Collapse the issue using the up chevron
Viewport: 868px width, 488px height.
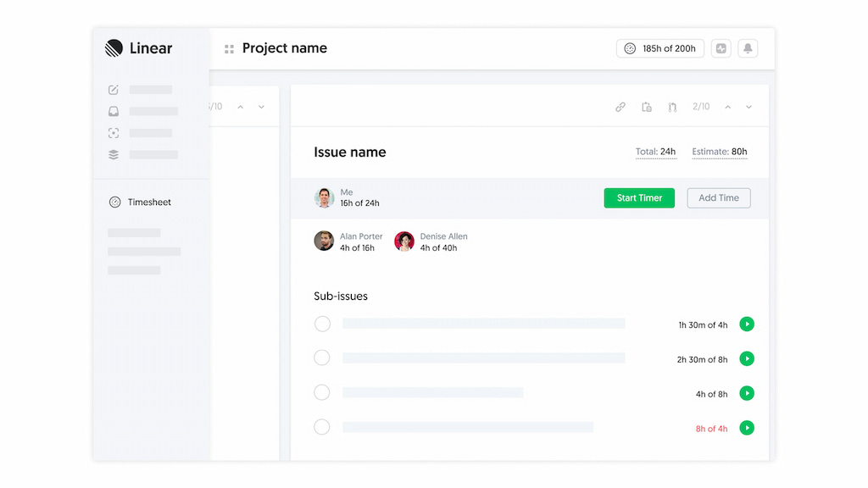pos(727,107)
